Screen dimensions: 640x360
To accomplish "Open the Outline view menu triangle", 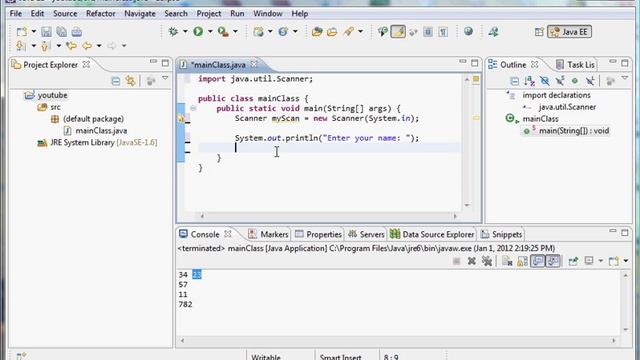I will pyautogui.click(x=625, y=78).
